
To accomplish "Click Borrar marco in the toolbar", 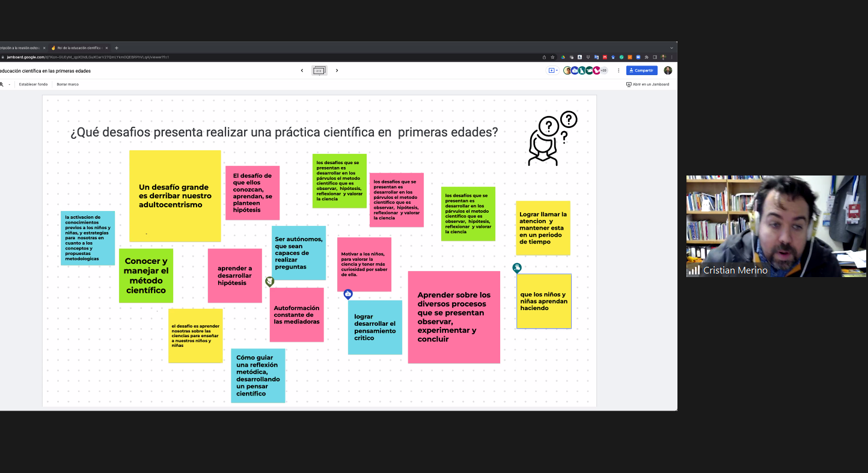I will pos(67,84).
